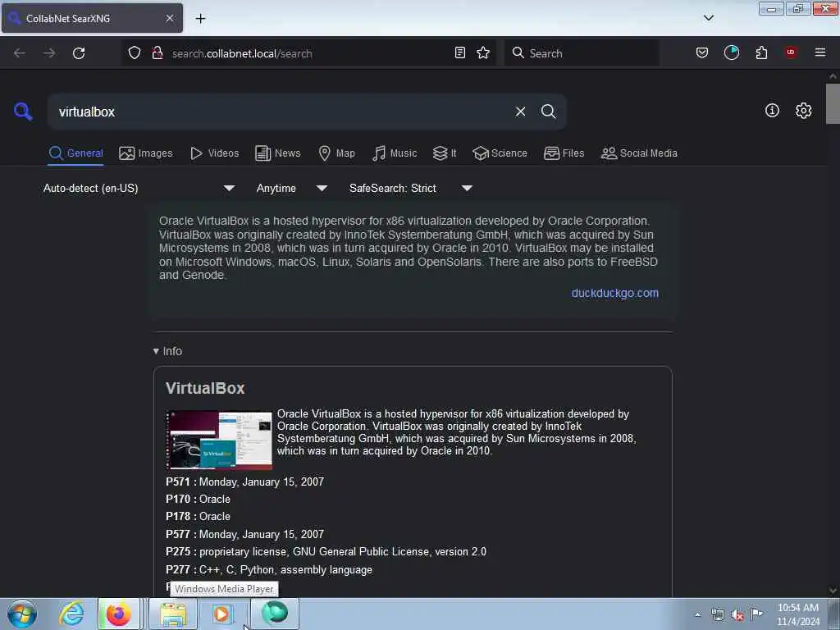Open Windows Explorer folder taskbar icon
The width and height of the screenshot is (840, 630).
click(x=172, y=614)
